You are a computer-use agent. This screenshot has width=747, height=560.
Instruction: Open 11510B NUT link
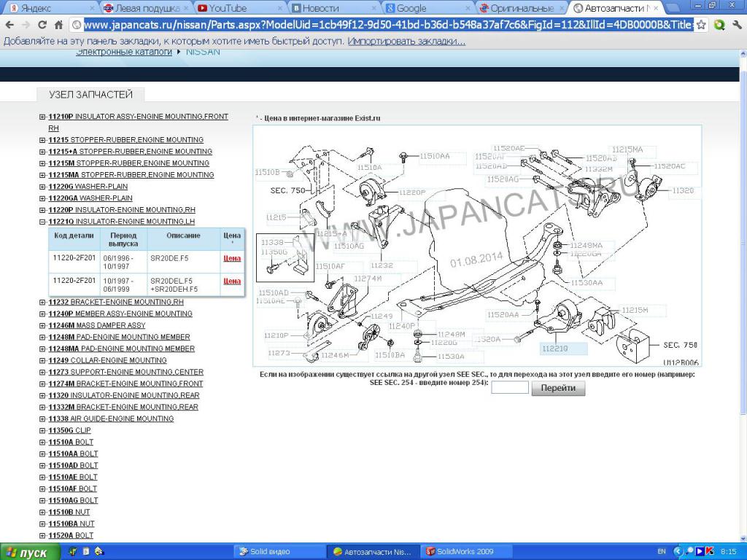click(69, 513)
